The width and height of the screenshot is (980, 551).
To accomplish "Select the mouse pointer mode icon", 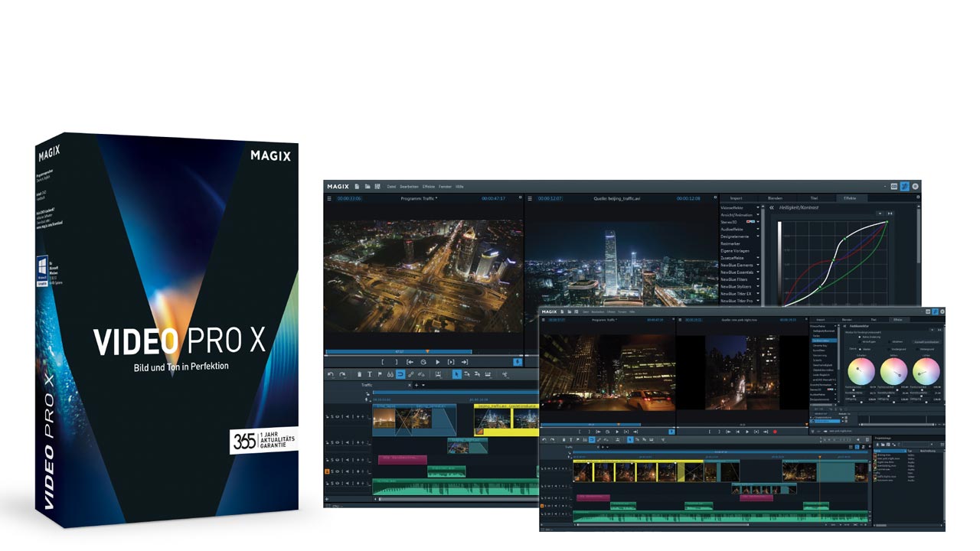I will pyautogui.click(x=456, y=374).
